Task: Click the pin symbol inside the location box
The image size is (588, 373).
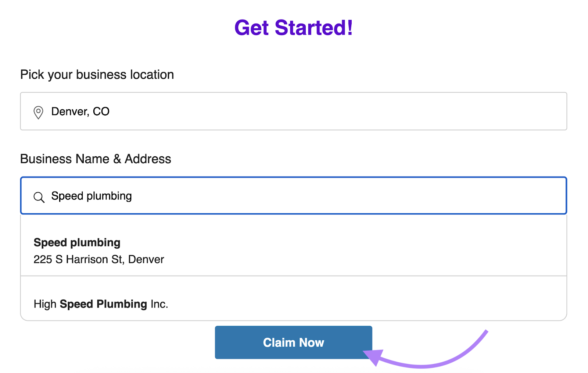Action: (38, 112)
